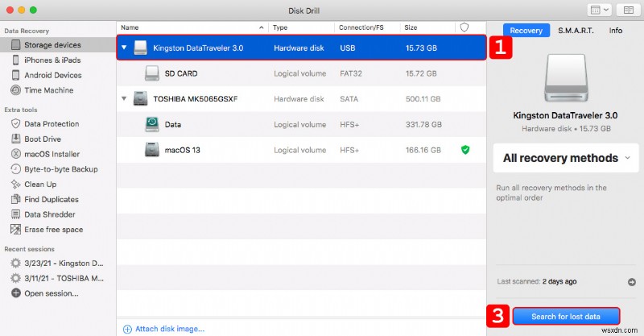Click the green protection shield on macOS 13
The width and height of the screenshot is (644, 336).
coord(464,149)
